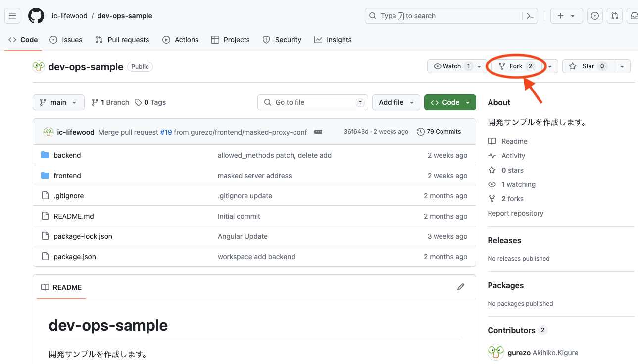Open the command palette icon in search
Viewport: 638px width, 364px height.
(x=530, y=16)
